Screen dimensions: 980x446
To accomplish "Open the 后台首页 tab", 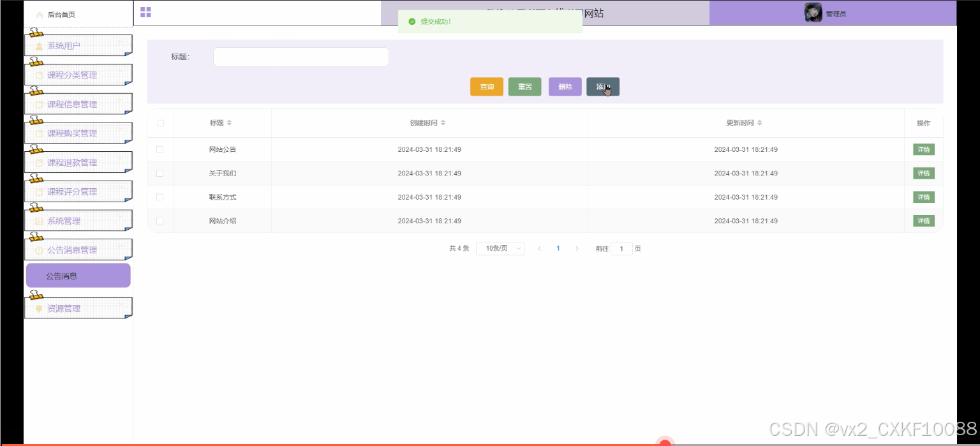I will [78, 14].
